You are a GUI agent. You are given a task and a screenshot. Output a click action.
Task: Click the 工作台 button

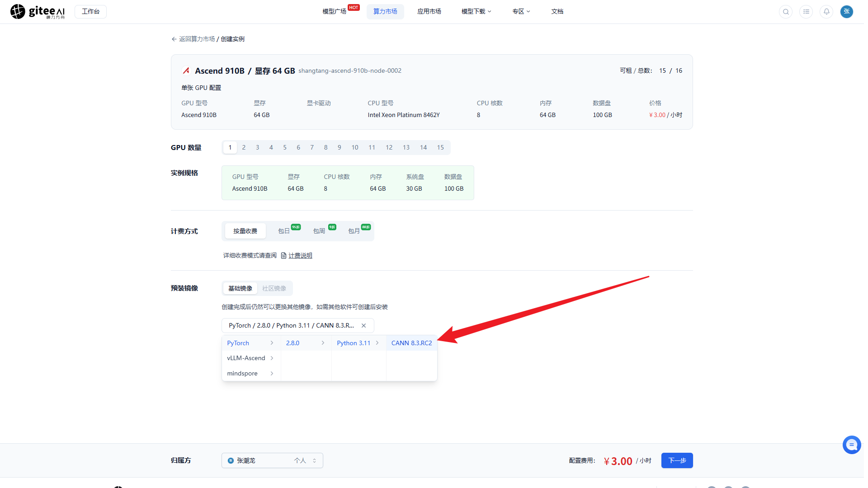point(90,12)
